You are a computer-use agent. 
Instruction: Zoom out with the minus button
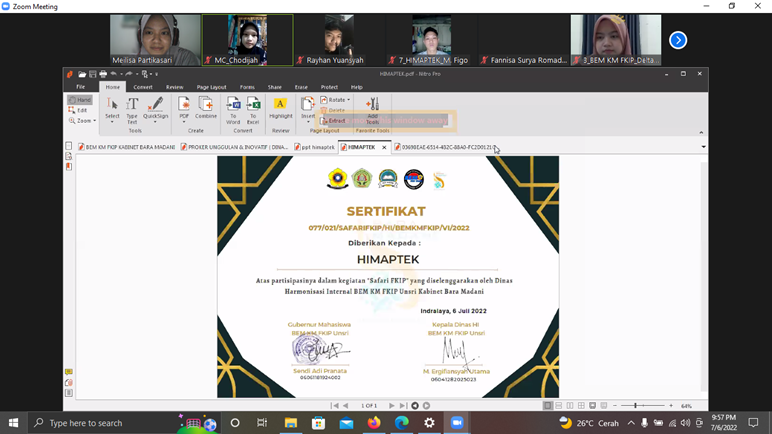[x=615, y=405]
